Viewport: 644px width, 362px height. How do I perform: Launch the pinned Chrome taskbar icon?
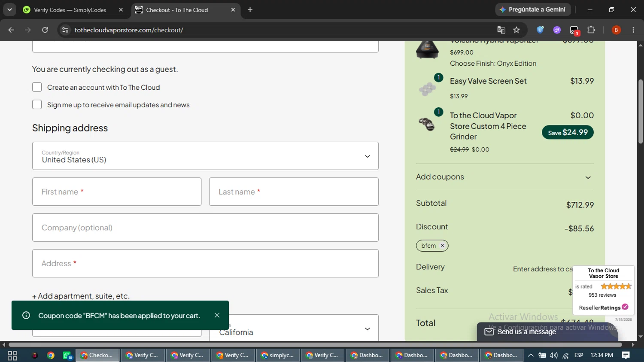point(51,356)
